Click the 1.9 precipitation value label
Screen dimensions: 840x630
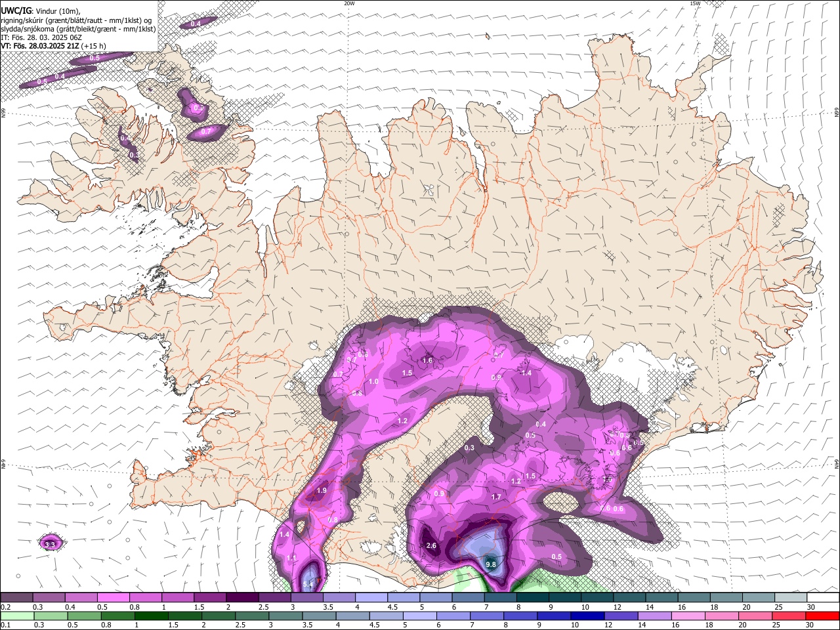322,490
